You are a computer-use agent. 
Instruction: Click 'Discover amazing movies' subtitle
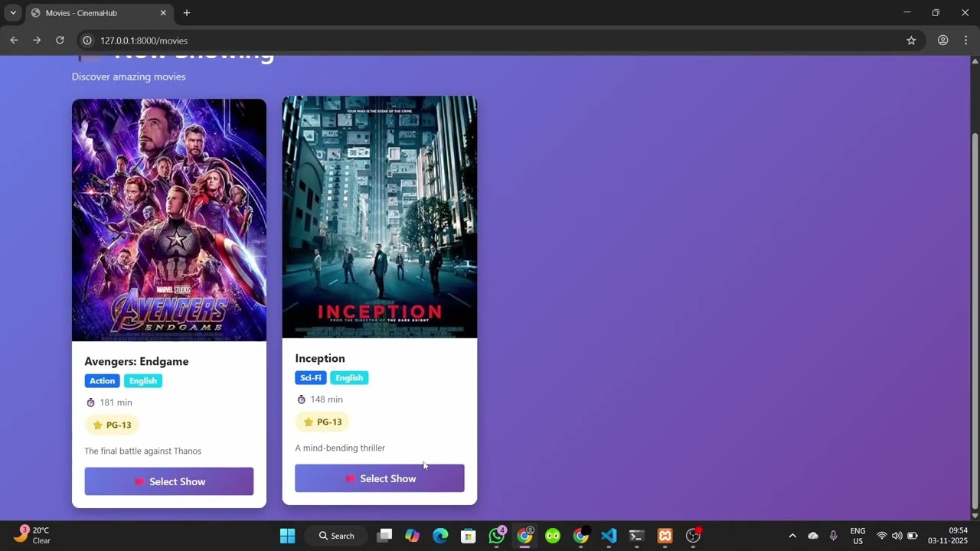[129, 77]
